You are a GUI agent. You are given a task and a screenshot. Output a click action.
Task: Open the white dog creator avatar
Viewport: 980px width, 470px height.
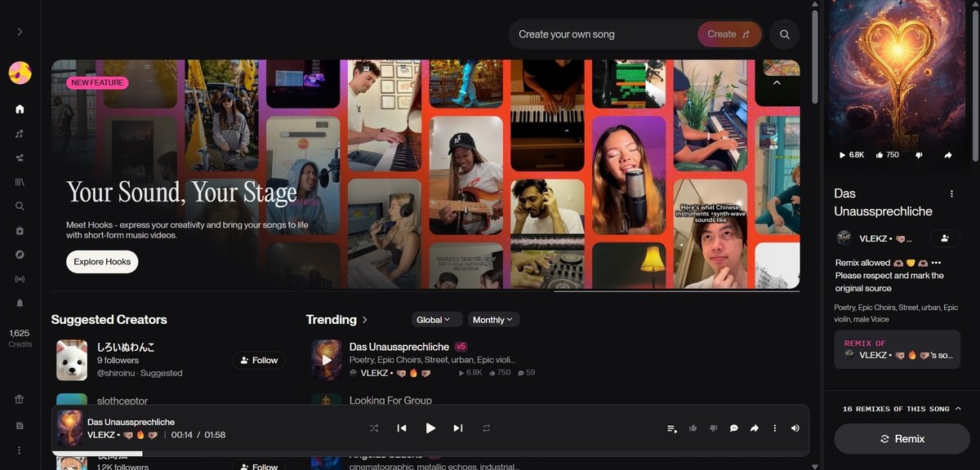(x=72, y=360)
